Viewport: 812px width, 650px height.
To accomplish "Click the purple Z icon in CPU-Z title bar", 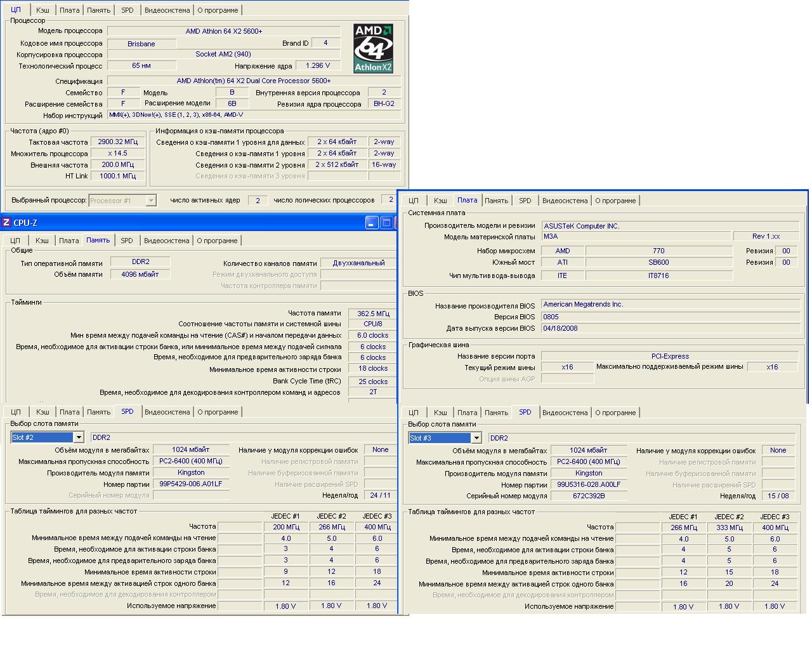I will coord(6,223).
